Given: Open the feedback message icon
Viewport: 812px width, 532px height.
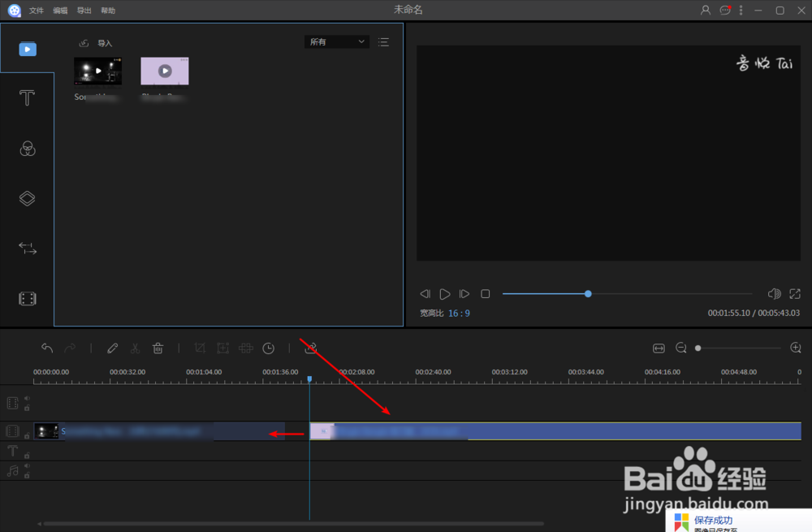Looking at the screenshot, I should point(725,11).
